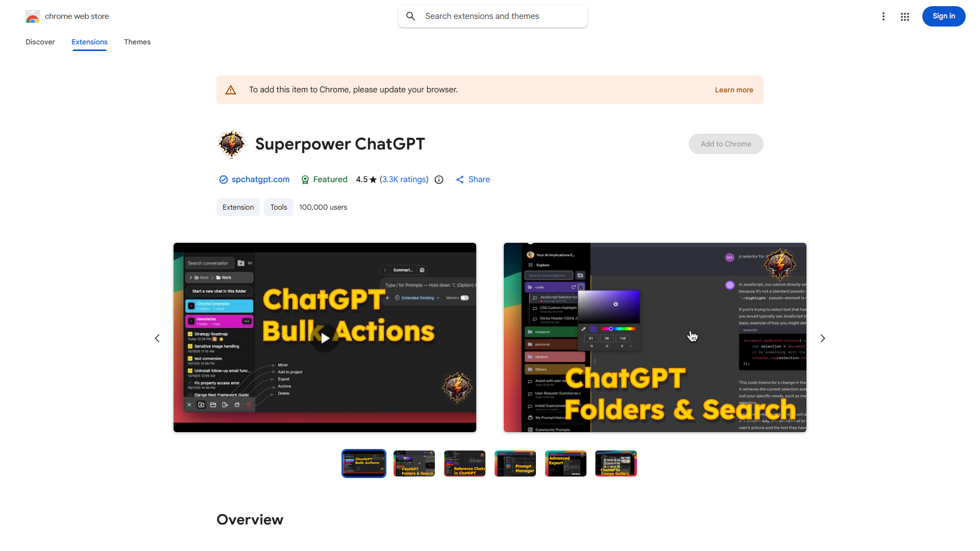Open the 3.3K ratings link
The image size is (980, 551).
click(404, 179)
